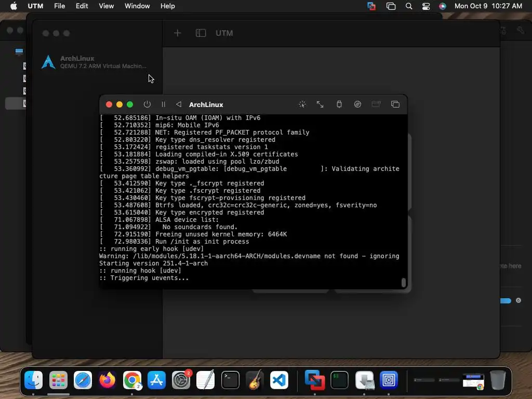
Task: Click the ArchLinux logo icon in UTM sidebar
Action: click(48, 62)
